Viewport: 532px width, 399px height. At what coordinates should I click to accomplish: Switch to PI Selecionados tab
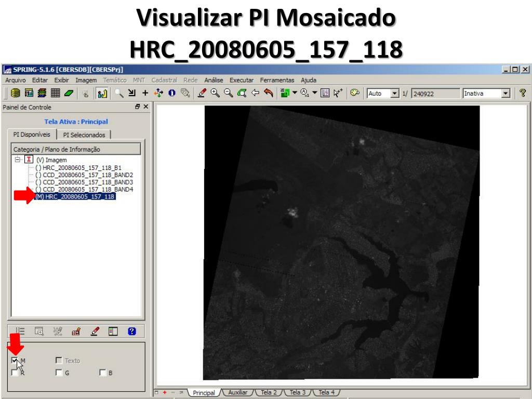(x=84, y=135)
